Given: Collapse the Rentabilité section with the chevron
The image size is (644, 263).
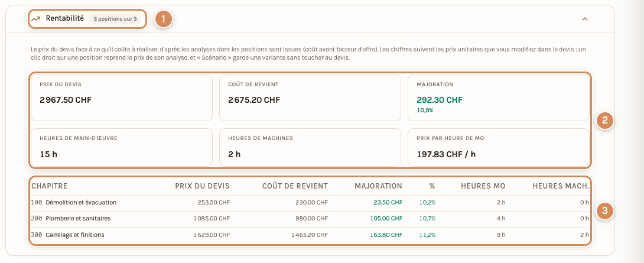Looking at the screenshot, I should pos(585,19).
